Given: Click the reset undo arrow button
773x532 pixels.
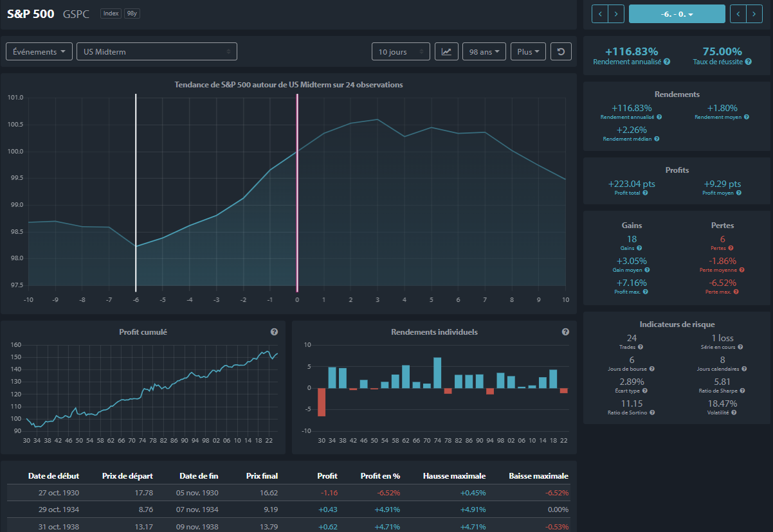Looking at the screenshot, I should (x=561, y=51).
